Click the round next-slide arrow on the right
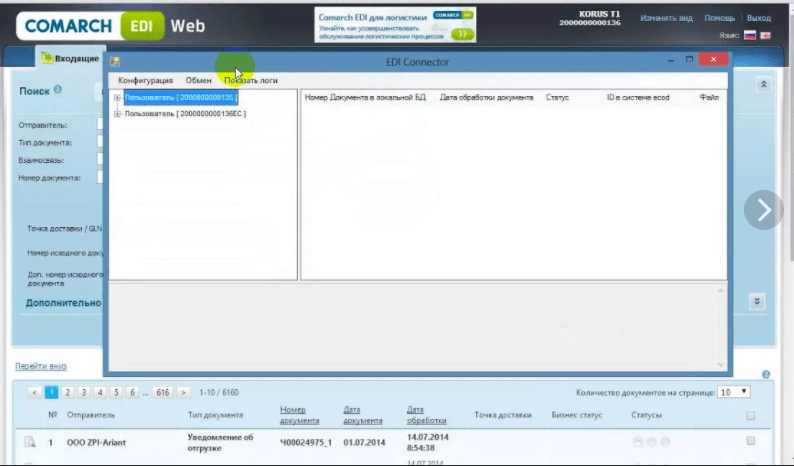Viewport: 794px width, 466px height. (x=763, y=209)
